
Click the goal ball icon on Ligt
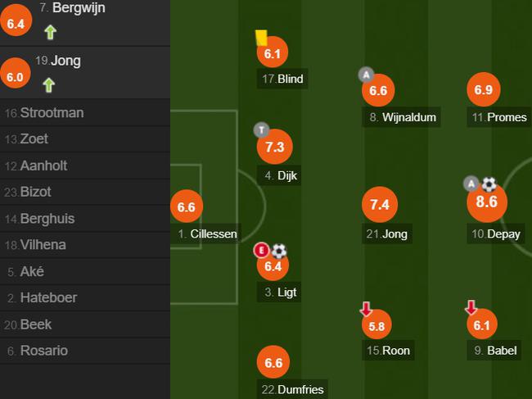click(x=279, y=252)
